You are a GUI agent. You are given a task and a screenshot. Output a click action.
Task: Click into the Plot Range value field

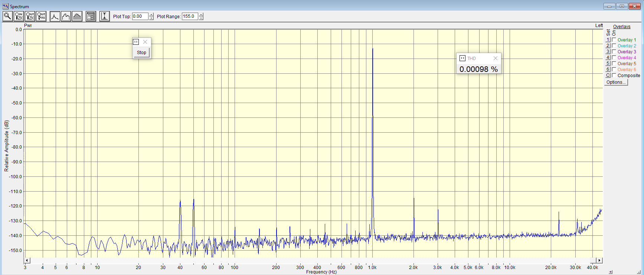pyautogui.click(x=190, y=16)
